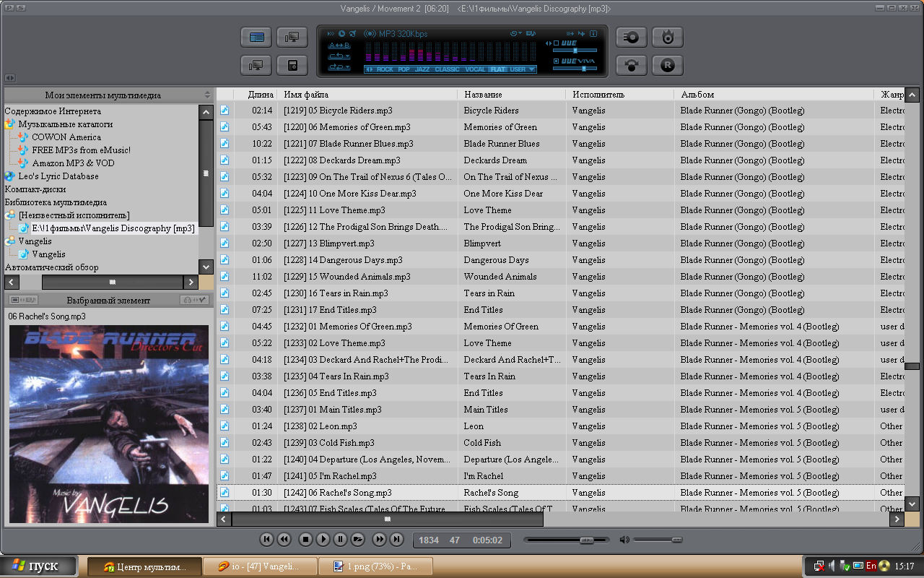Open FREE MP3s from eMusic! entry
This screenshot has width=924, height=578.
82,150
